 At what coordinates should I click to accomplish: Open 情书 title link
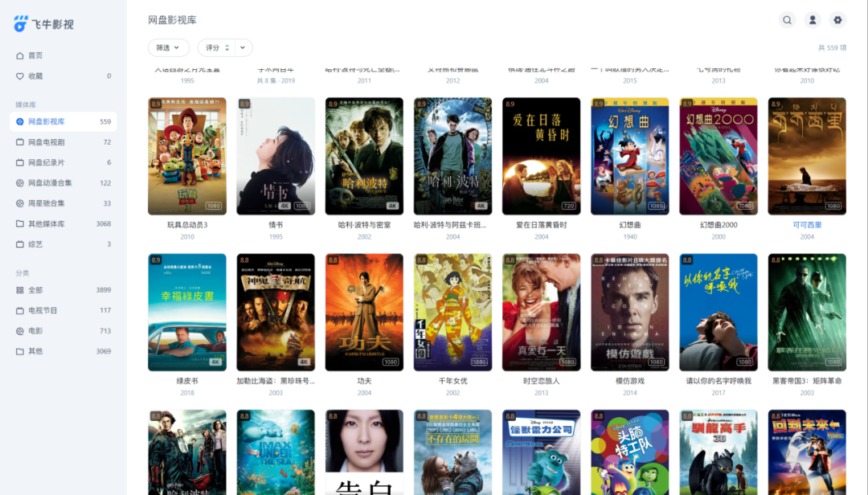click(x=276, y=225)
